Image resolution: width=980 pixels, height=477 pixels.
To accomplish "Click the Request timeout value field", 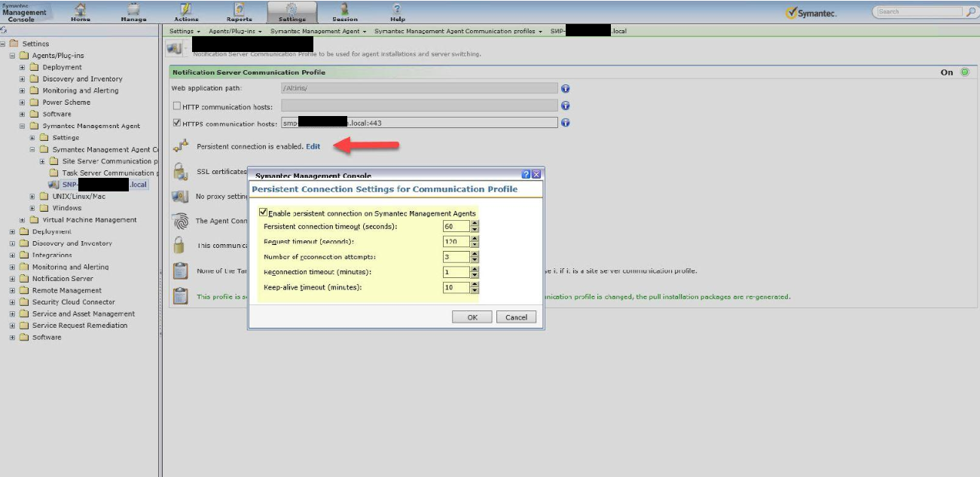I will click(x=456, y=242).
